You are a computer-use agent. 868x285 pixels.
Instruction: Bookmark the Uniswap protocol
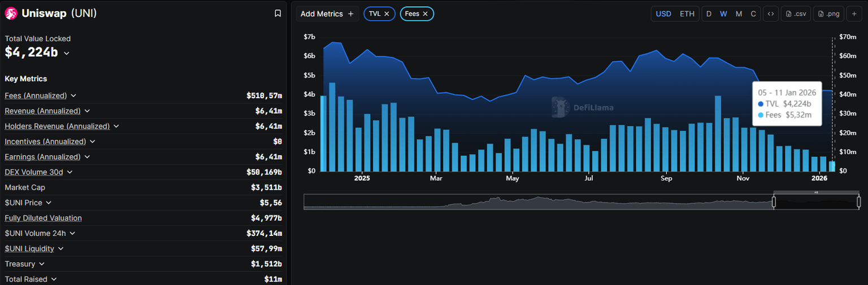[277, 14]
